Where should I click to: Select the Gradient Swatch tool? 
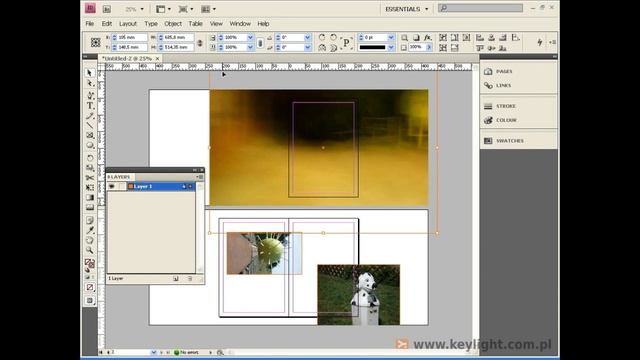click(90, 198)
